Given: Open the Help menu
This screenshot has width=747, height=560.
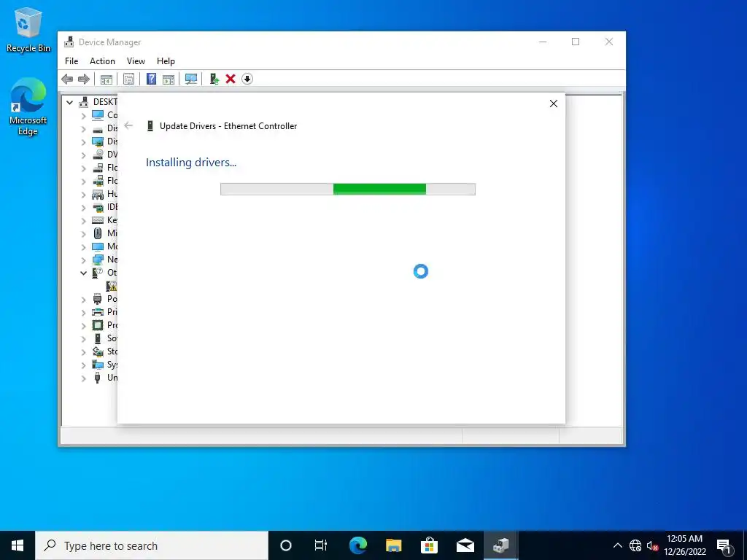Looking at the screenshot, I should (166, 61).
